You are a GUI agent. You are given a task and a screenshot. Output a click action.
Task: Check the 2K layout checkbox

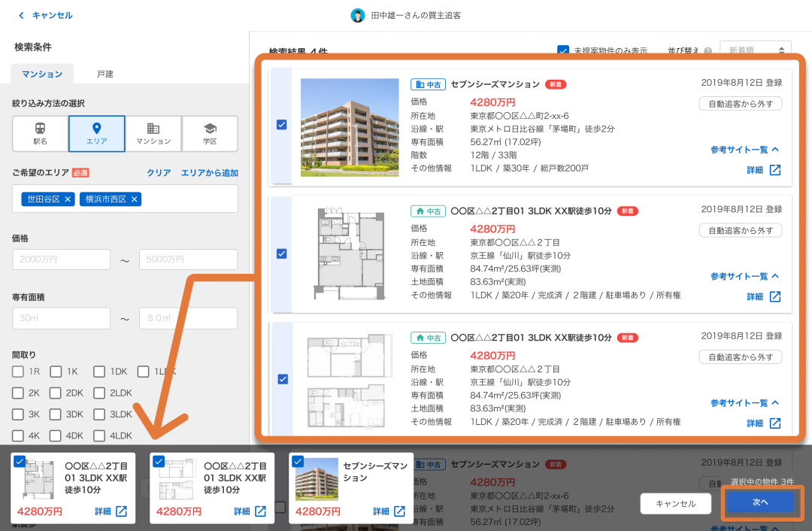click(18, 393)
